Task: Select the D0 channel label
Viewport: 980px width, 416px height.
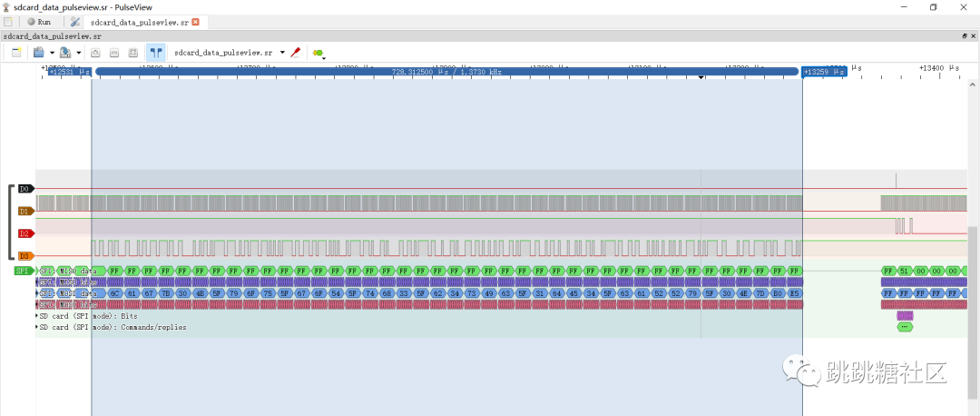Action: pos(25,188)
